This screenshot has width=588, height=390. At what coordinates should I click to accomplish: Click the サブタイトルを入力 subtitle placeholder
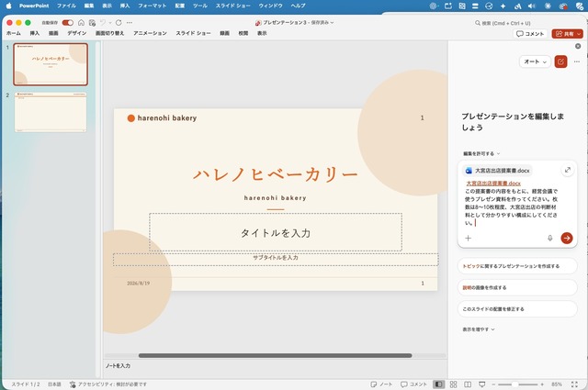(x=276, y=260)
